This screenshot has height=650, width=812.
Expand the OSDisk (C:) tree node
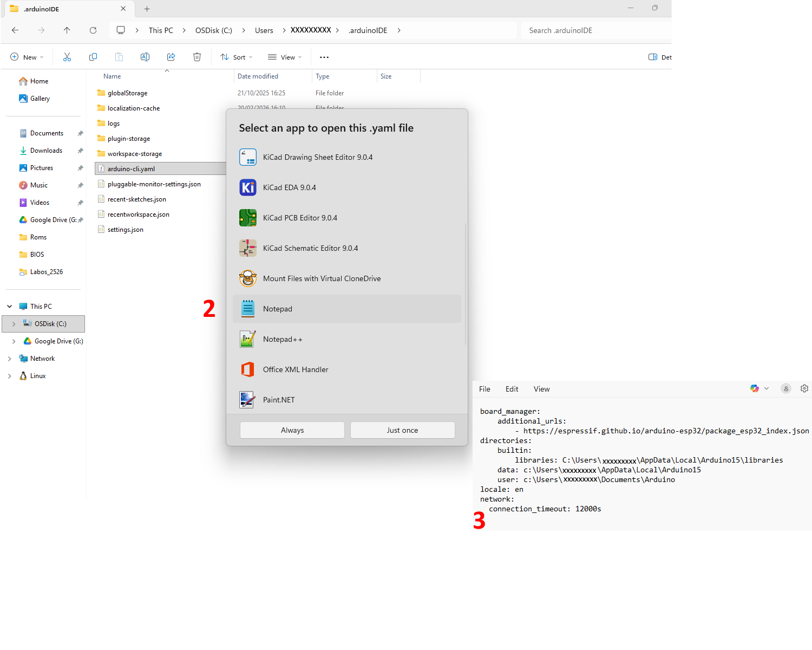click(14, 324)
